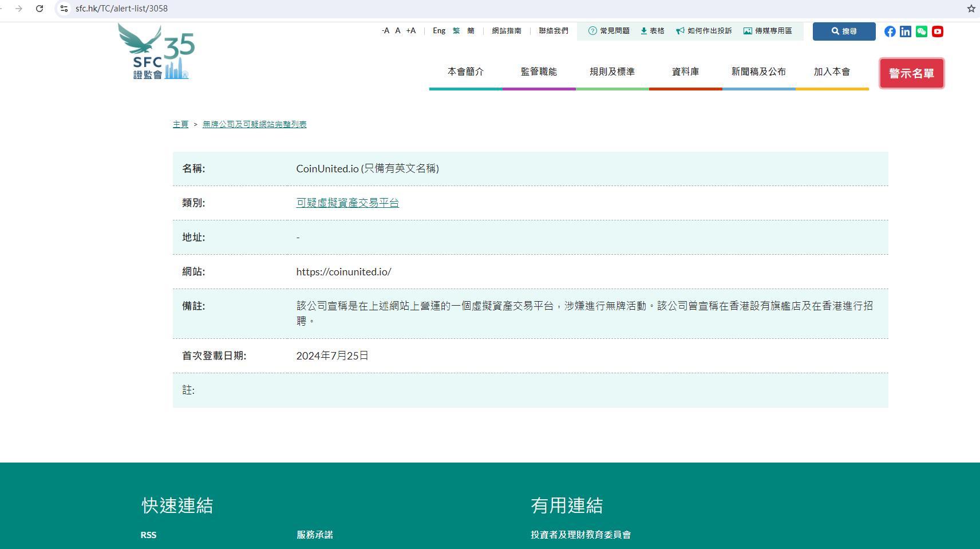
Task: Open the SFC Facebook page icon
Action: coord(890,31)
